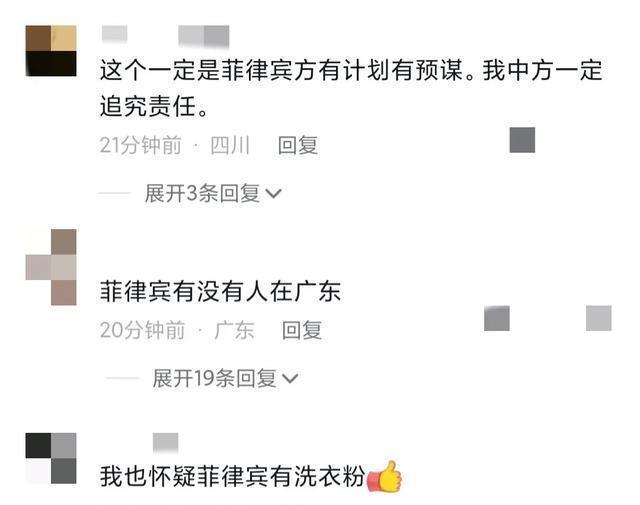Open the first commenter's brown pixelated avatar

tap(51, 51)
